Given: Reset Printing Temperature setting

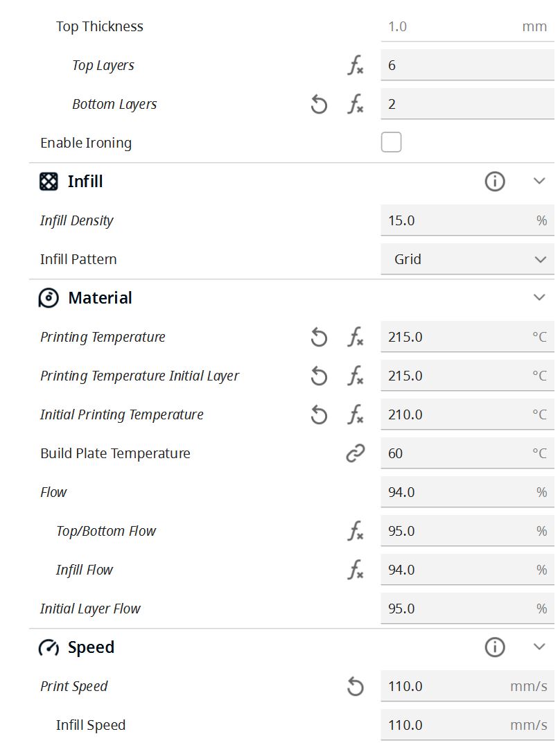Looking at the screenshot, I should click(x=319, y=338).
